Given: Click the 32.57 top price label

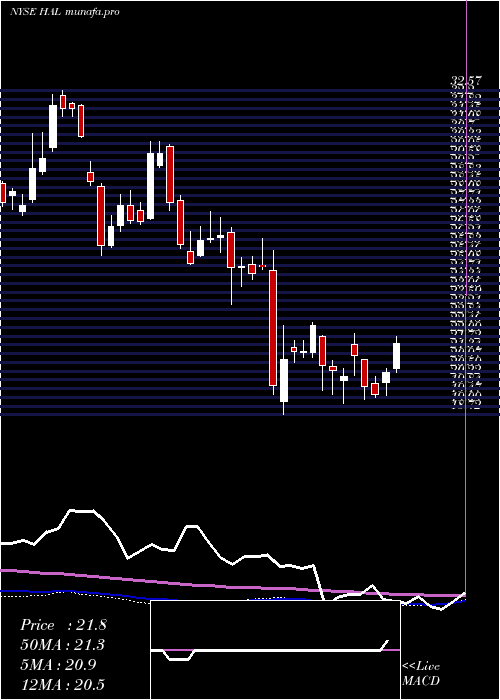Looking at the screenshot, I should tap(466, 82).
